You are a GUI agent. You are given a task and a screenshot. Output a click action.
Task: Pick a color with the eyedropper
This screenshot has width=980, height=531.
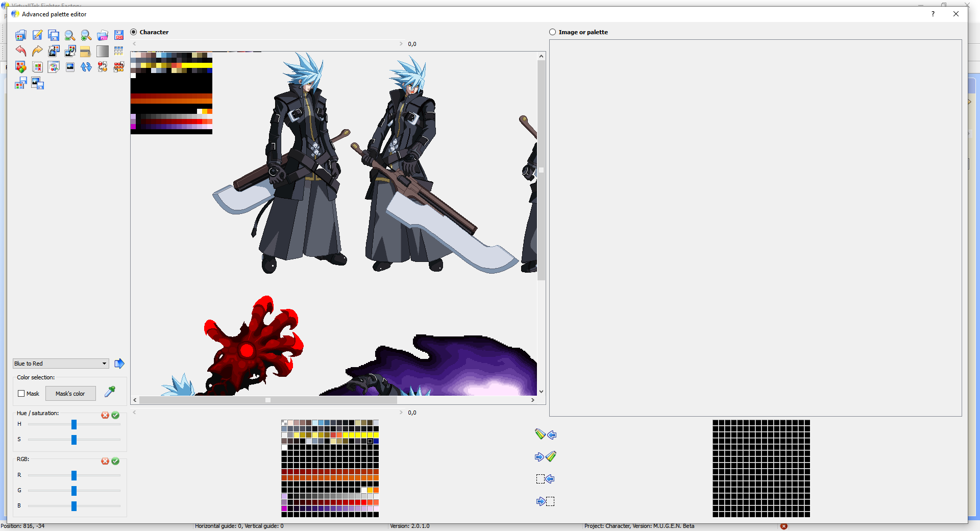pos(110,392)
